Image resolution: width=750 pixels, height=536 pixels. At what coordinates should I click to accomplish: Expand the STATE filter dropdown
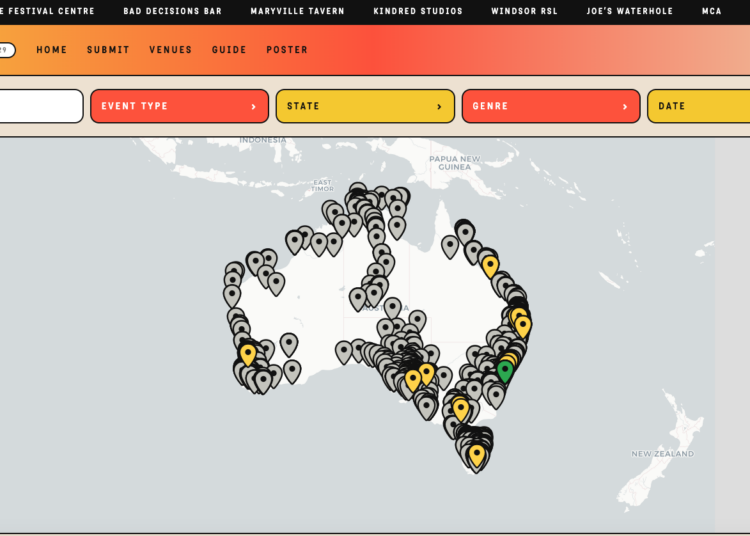365,106
